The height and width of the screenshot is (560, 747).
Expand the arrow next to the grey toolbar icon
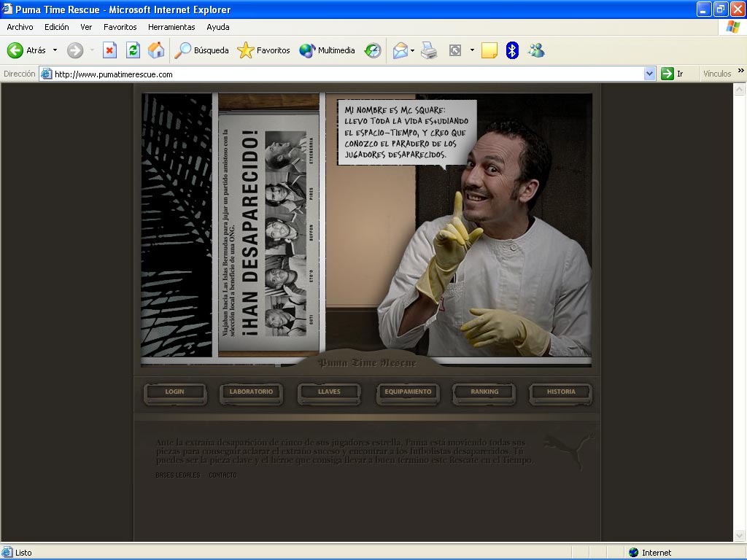[472, 50]
